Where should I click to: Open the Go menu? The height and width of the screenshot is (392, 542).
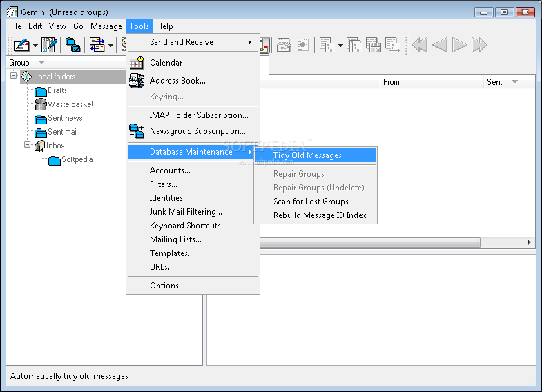[x=78, y=26]
